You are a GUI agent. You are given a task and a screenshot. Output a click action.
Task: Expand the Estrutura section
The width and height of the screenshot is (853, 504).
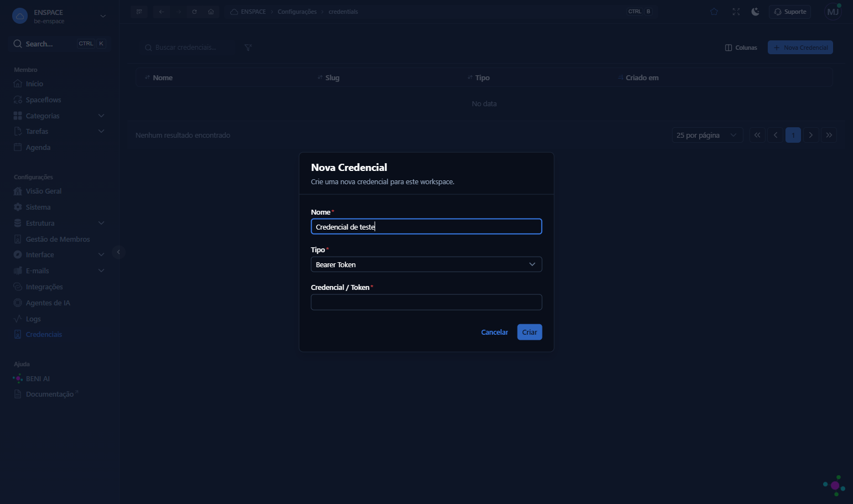[x=101, y=223]
